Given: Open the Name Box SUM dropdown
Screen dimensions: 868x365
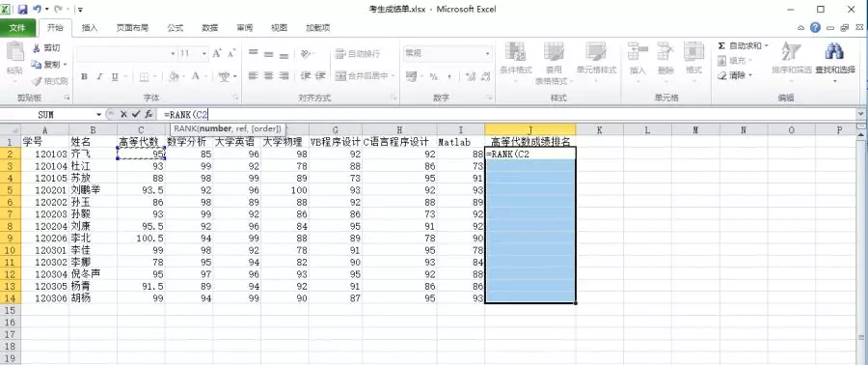Looking at the screenshot, I should click(99, 114).
